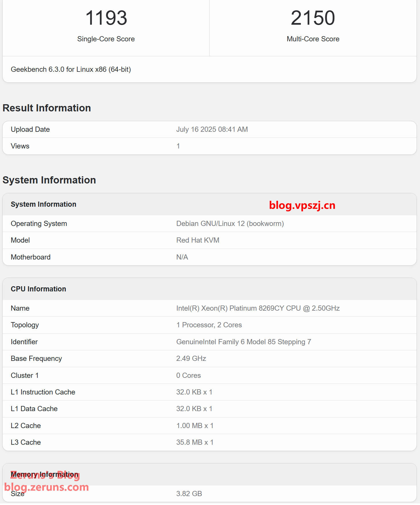Click the GenuineIntel Family 6 identifier value
The height and width of the screenshot is (505, 420).
tap(243, 342)
